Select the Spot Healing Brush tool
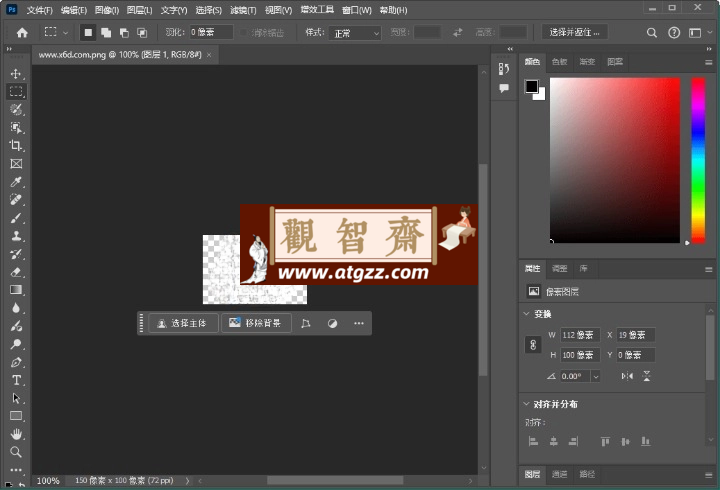The image size is (720, 490). tap(16, 199)
